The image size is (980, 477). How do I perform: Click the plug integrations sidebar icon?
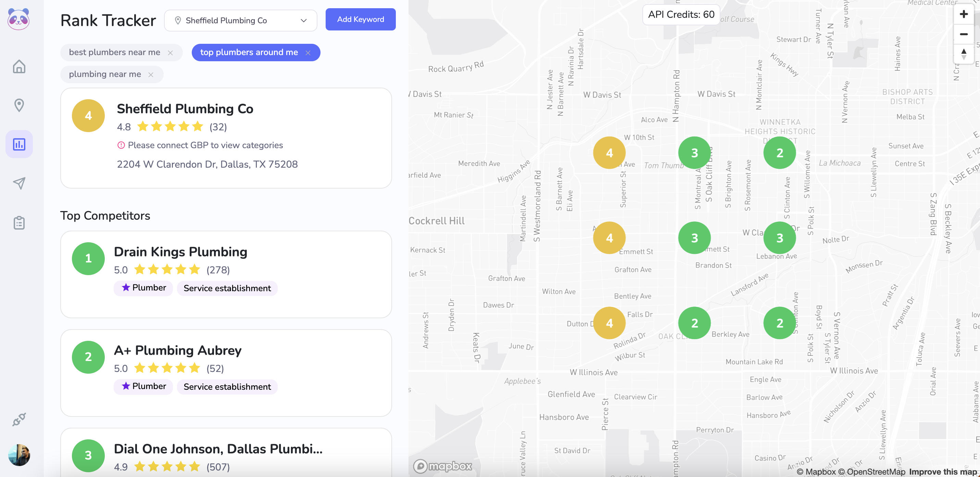point(19,420)
